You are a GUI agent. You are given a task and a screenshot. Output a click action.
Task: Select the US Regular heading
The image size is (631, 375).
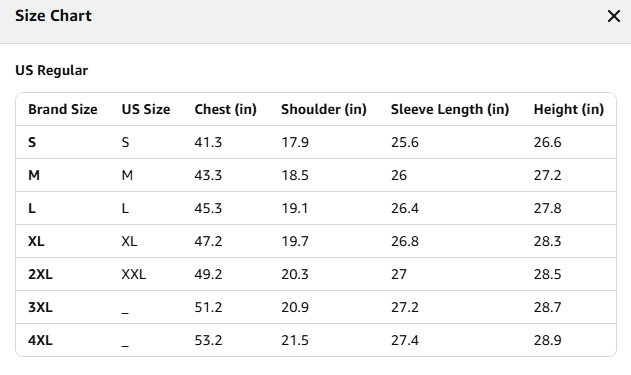pos(52,70)
